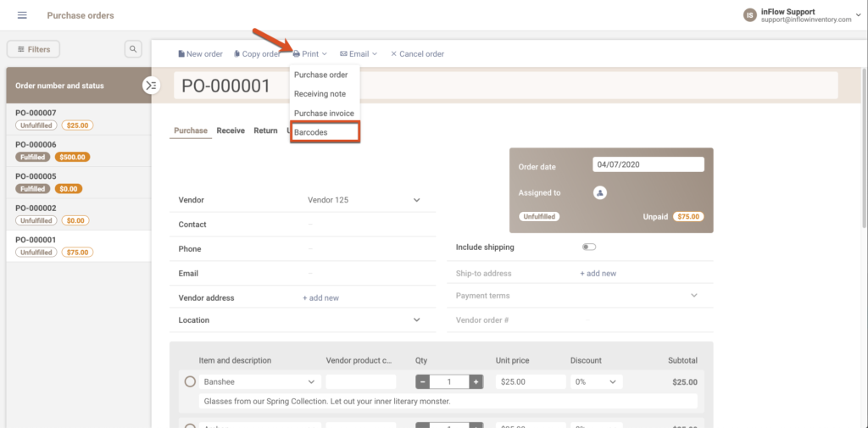Image resolution: width=868 pixels, height=428 pixels.
Task: Click the assigned-to user avatar icon
Action: [601, 192]
